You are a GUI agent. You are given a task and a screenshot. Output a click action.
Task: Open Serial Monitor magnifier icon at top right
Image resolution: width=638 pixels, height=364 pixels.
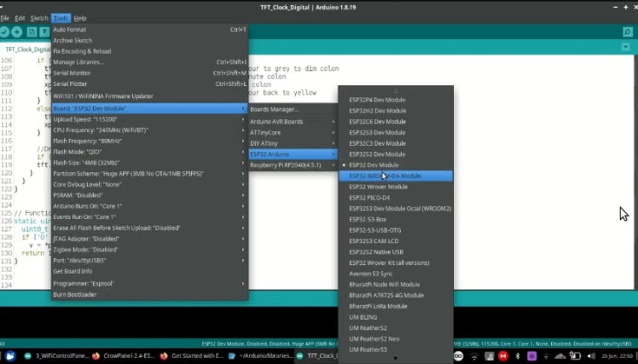click(x=628, y=32)
